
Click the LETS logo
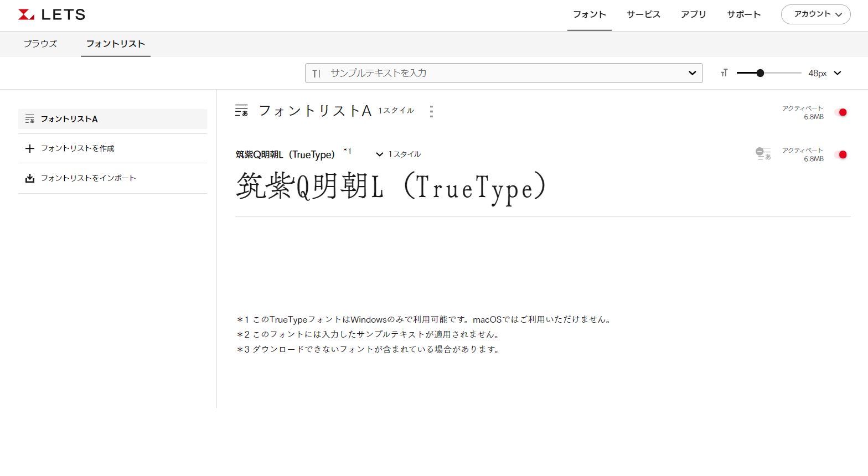(x=51, y=15)
